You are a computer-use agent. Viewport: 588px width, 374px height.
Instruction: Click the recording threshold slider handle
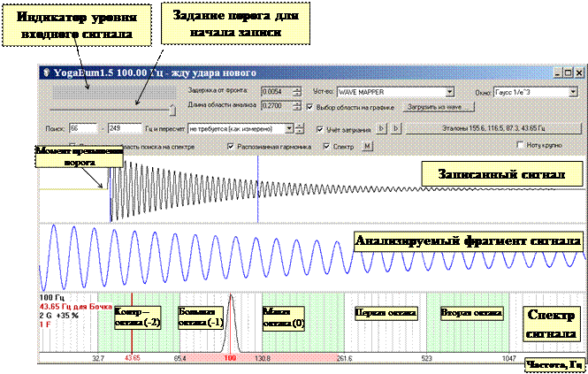pyautogui.click(x=172, y=108)
